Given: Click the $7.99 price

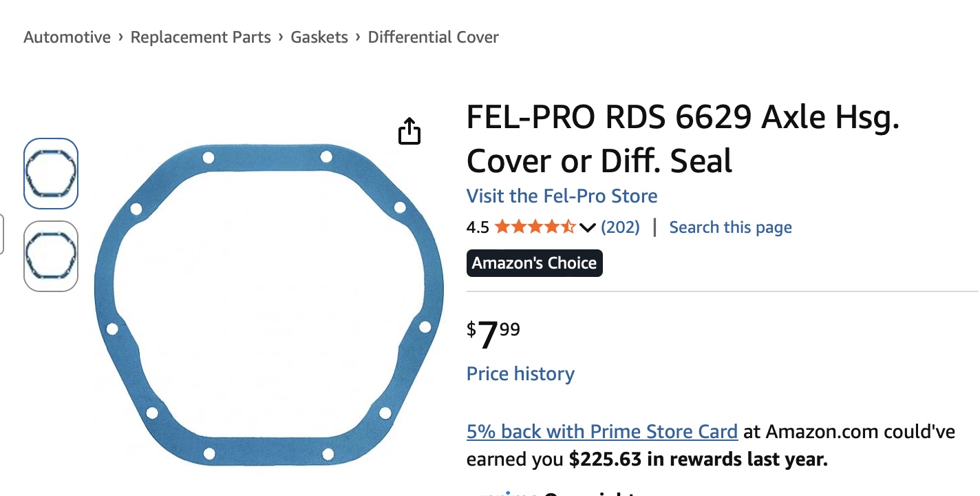Looking at the screenshot, I should (x=494, y=334).
